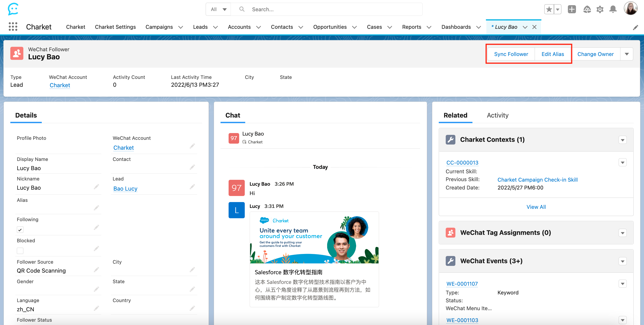
Task: Toggle the Following checkbox
Action: [20, 229]
